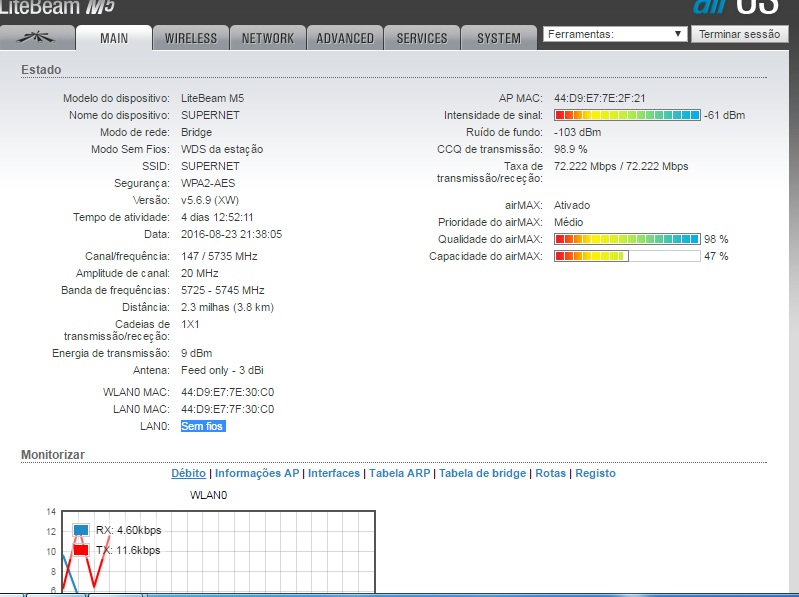Open the Registo log link

pyautogui.click(x=595, y=473)
